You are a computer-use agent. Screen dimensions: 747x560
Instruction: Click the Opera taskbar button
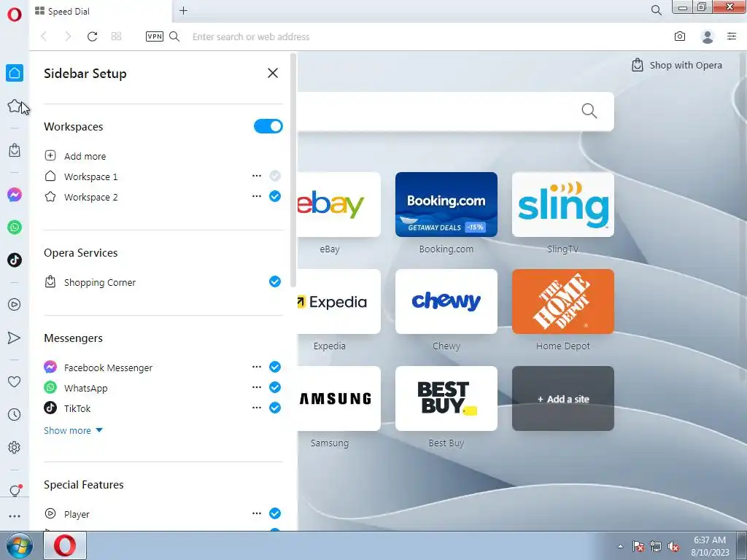(65, 545)
